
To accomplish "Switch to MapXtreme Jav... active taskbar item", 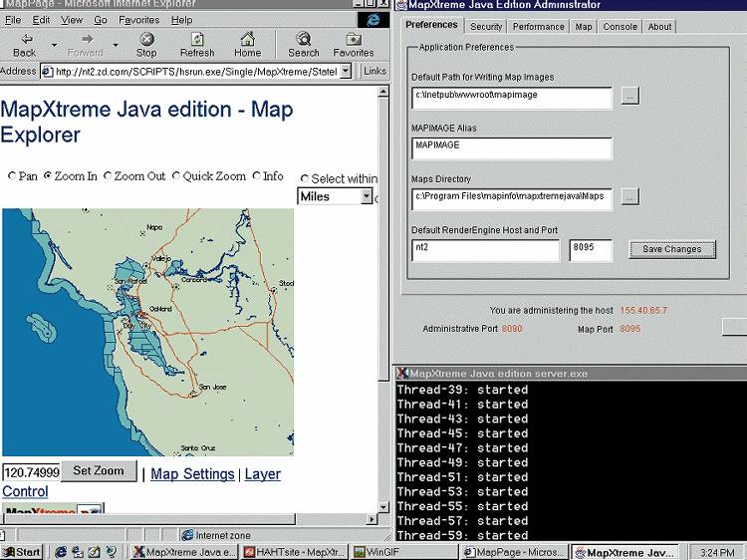I will pyautogui.click(x=625, y=552).
